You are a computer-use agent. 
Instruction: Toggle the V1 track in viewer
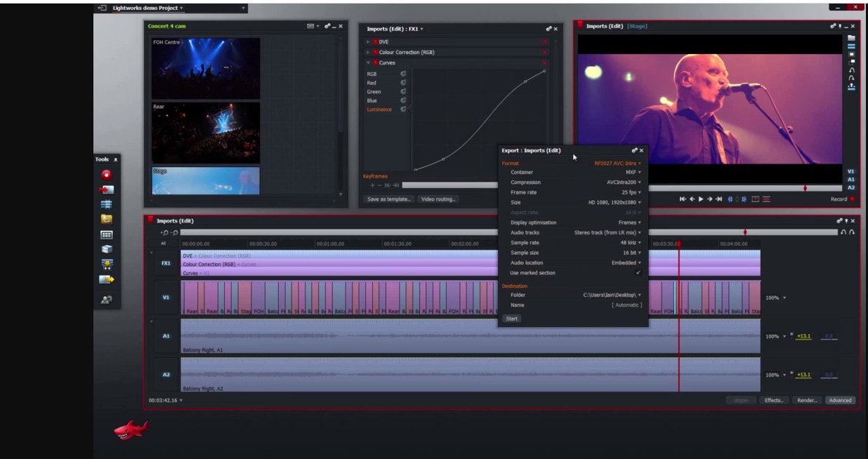pos(850,171)
